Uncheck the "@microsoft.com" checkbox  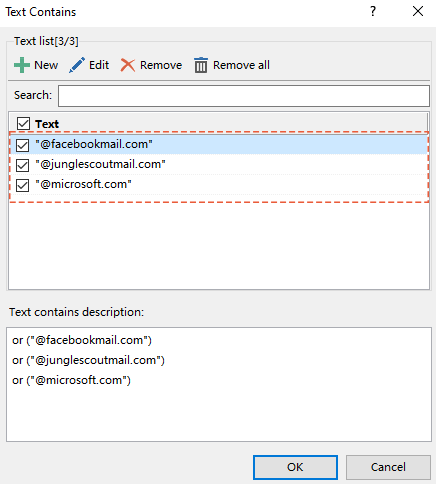[22, 185]
